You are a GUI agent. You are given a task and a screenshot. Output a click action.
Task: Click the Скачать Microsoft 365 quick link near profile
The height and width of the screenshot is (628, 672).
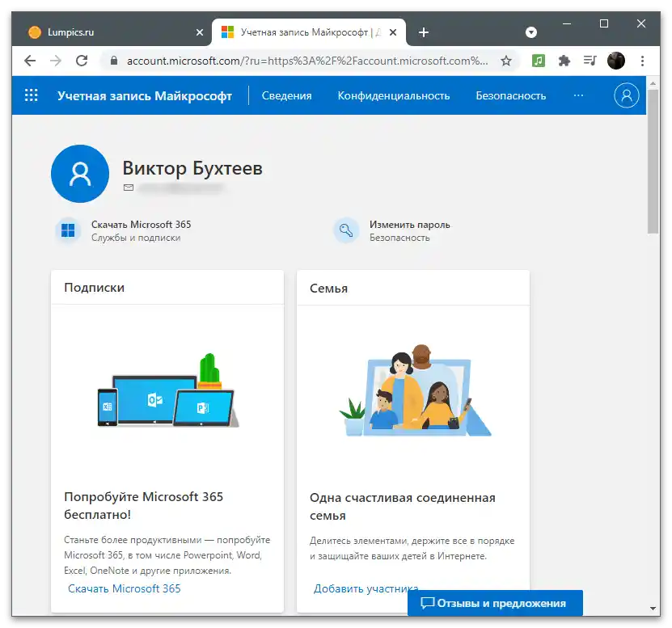tap(141, 225)
